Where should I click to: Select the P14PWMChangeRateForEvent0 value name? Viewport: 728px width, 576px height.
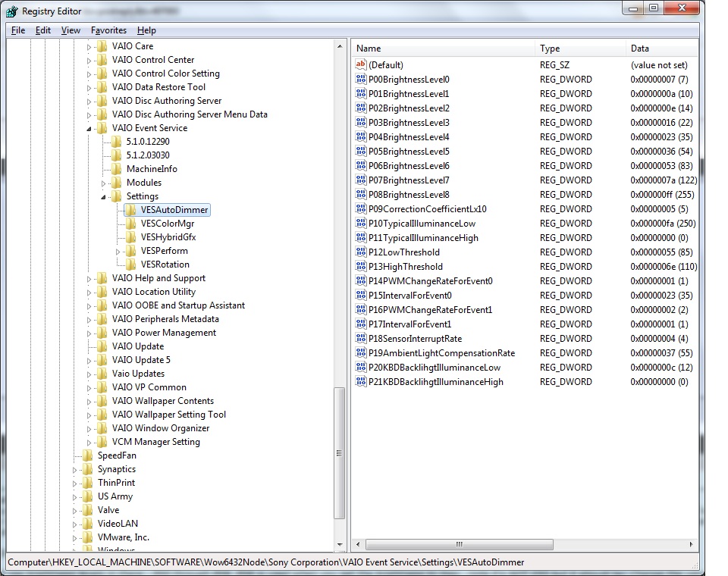431,281
